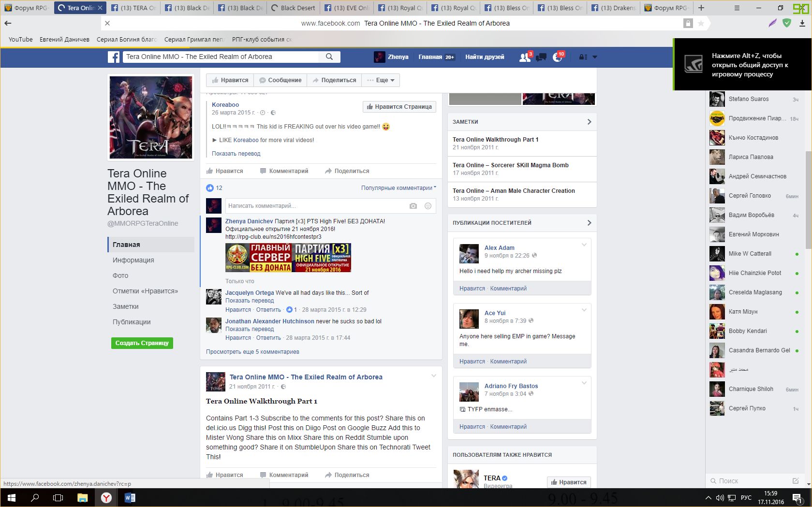Screen dimensions: 812x507
Task: Click the browser back arrow
Action: 8,23
